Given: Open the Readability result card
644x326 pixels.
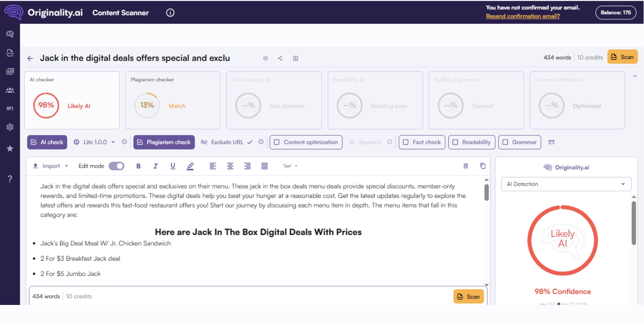Looking at the screenshot, I should click(x=375, y=100).
